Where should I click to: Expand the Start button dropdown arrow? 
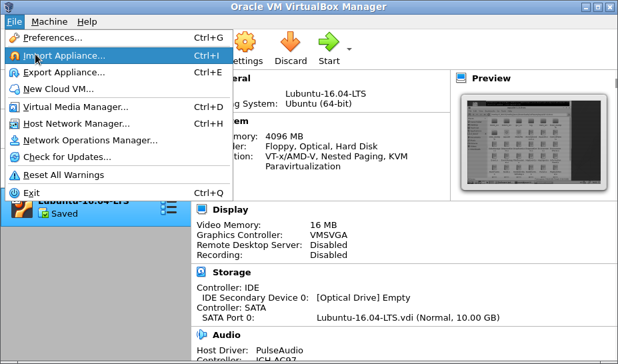[x=349, y=49]
